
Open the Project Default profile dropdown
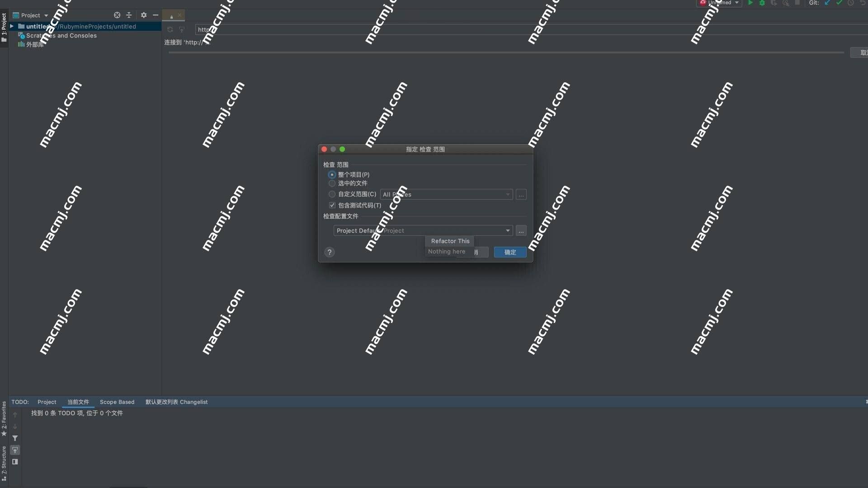click(x=423, y=230)
